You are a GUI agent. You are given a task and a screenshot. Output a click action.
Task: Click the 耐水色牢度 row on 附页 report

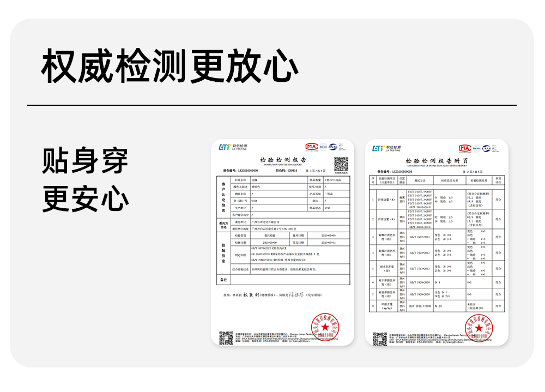pos(437,269)
